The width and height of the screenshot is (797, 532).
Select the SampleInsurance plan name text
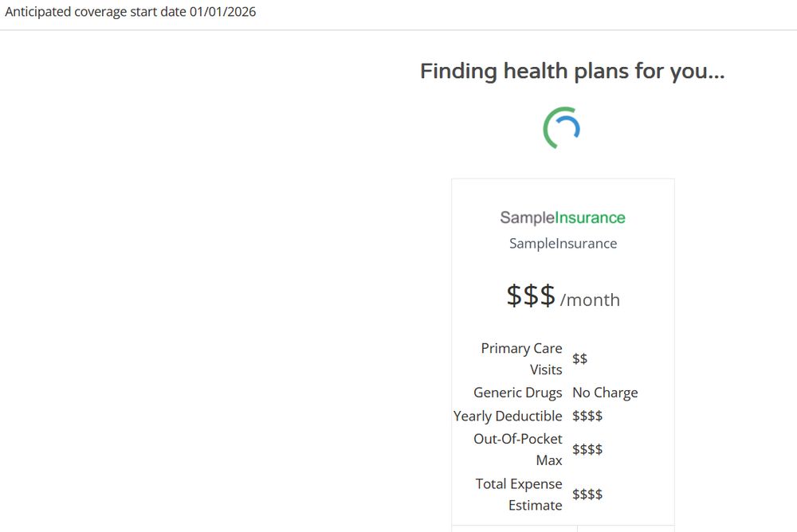coord(563,243)
